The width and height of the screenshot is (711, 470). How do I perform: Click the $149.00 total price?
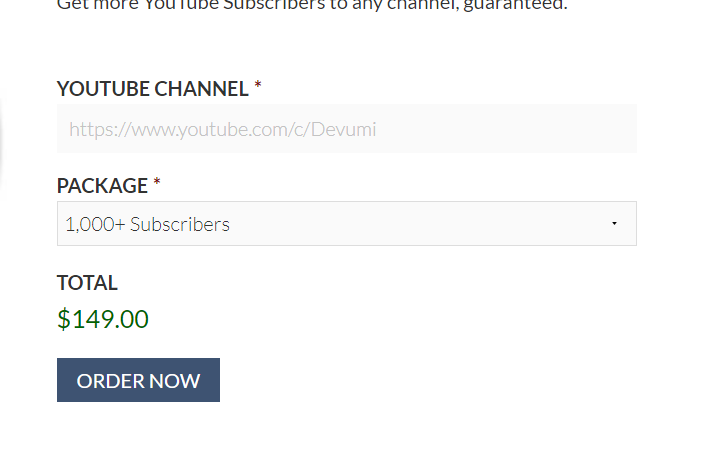pyautogui.click(x=103, y=319)
